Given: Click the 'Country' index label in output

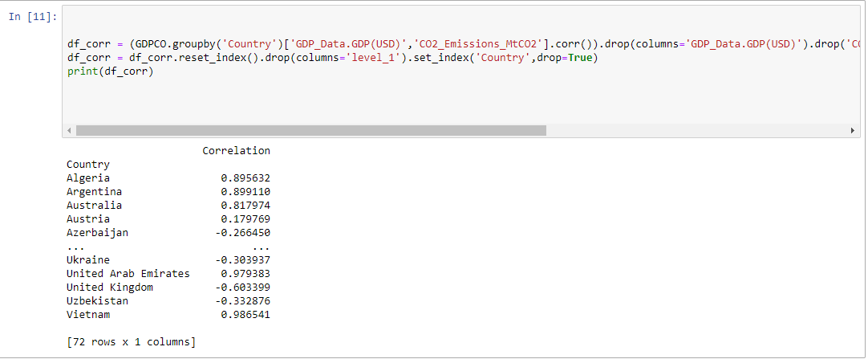Looking at the screenshot, I should pos(88,165).
